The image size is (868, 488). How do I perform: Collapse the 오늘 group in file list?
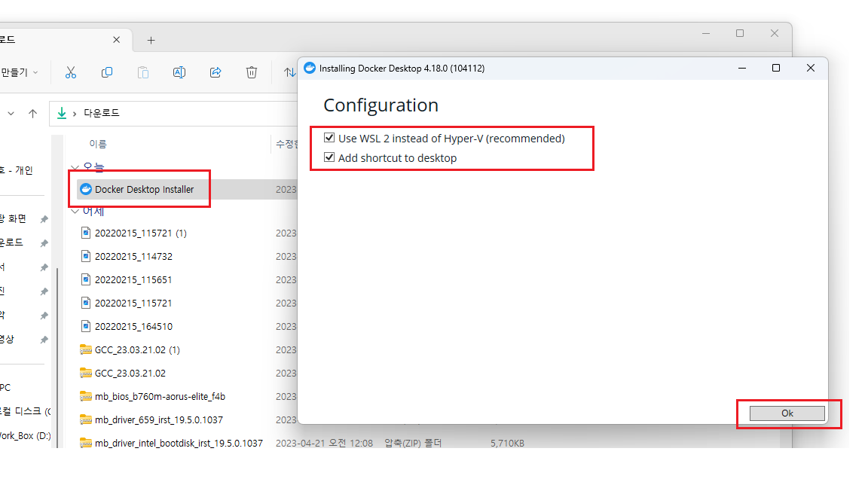coord(75,167)
